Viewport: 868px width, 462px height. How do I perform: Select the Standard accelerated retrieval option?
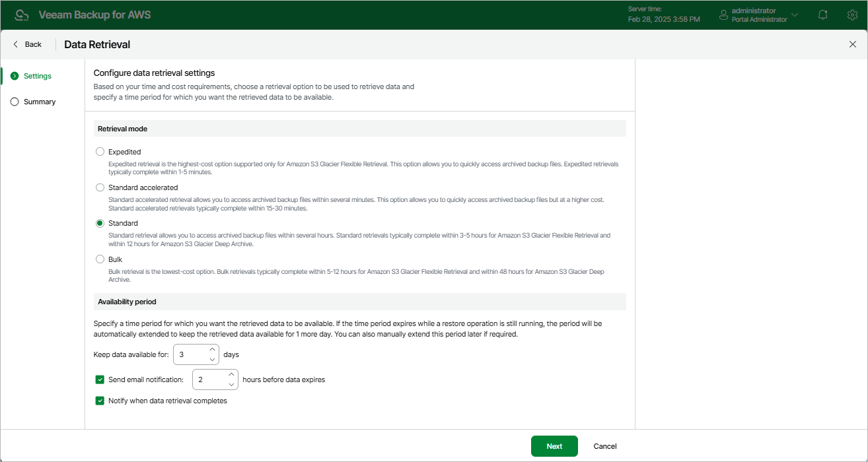coord(100,187)
